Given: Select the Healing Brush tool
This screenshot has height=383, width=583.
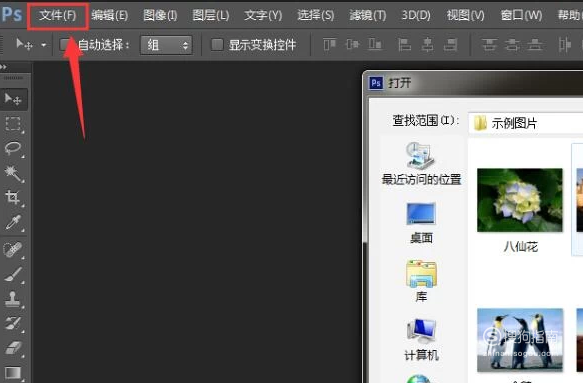Looking at the screenshot, I should [13, 250].
